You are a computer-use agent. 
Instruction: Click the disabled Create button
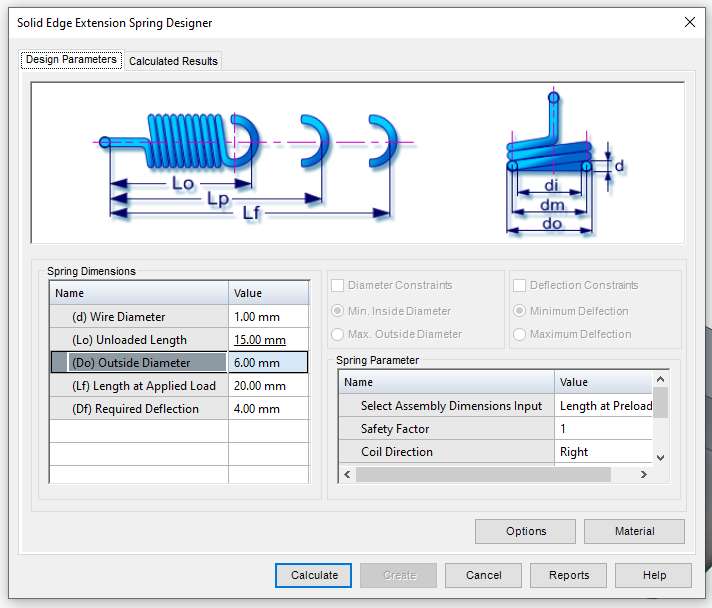(399, 575)
